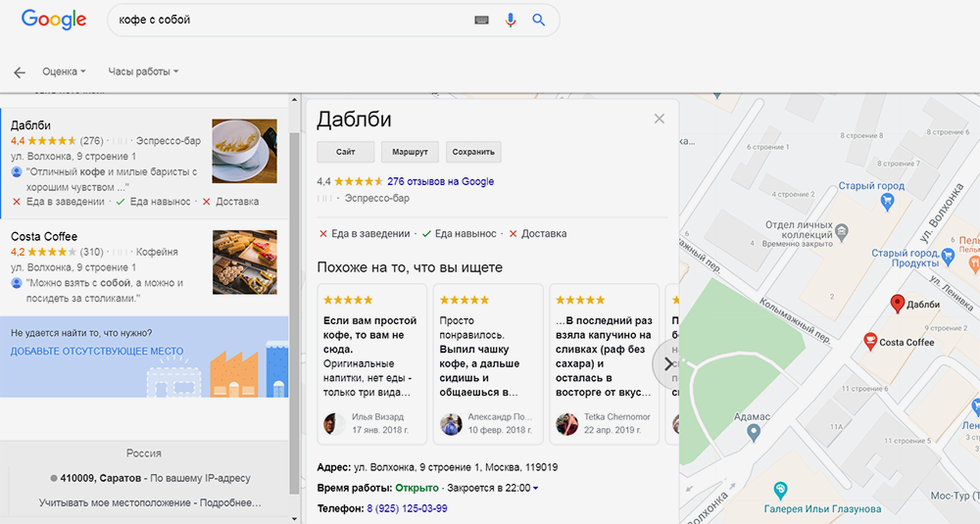
Task: Open review В последний раз взяла капучино
Action: click(x=605, y=364)
